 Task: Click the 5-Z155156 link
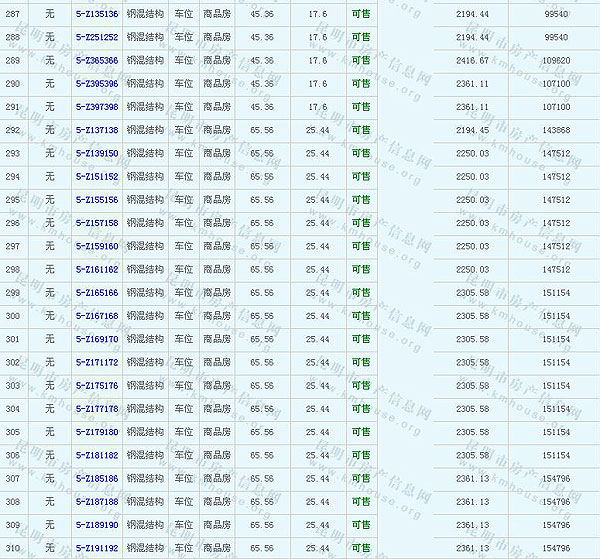click(x=96, y=200)
